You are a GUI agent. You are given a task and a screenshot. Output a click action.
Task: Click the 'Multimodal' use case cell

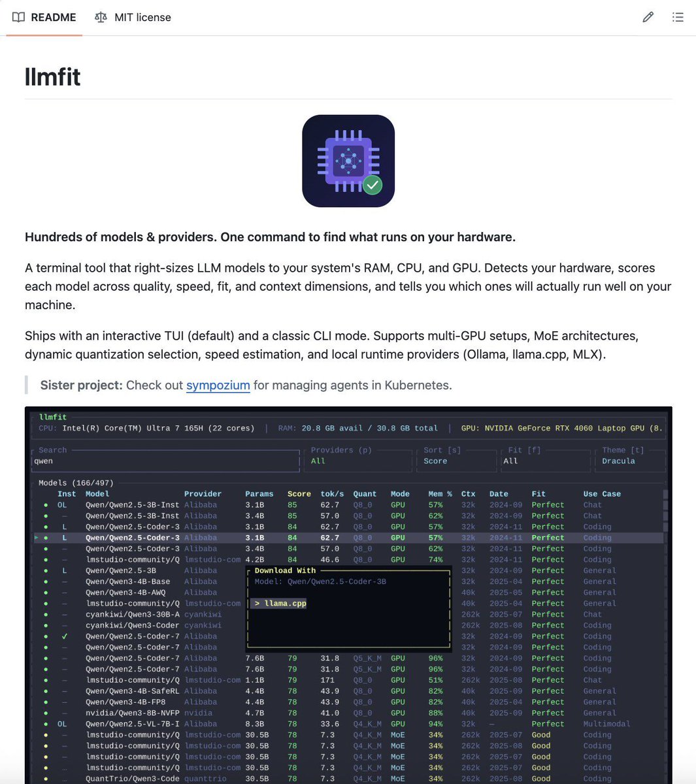(x=606, y=724)
